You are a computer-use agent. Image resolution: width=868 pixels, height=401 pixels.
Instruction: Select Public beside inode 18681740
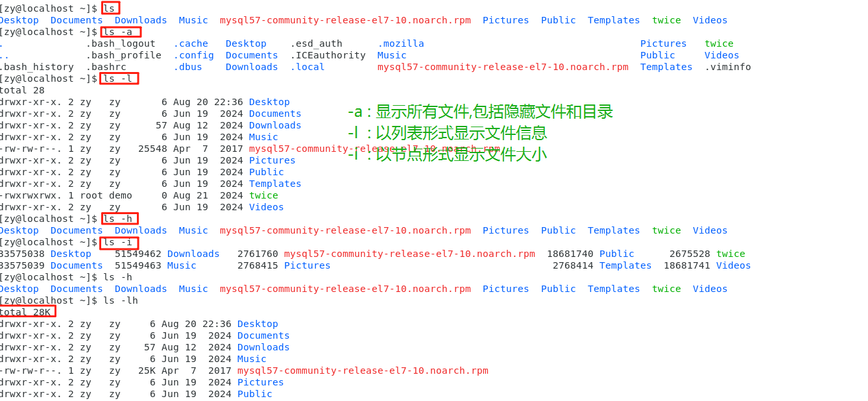[617, 254]
